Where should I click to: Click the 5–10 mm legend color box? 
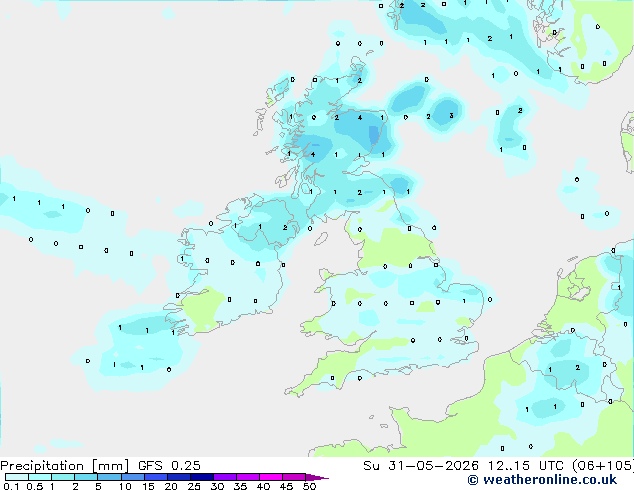[109, 477]
